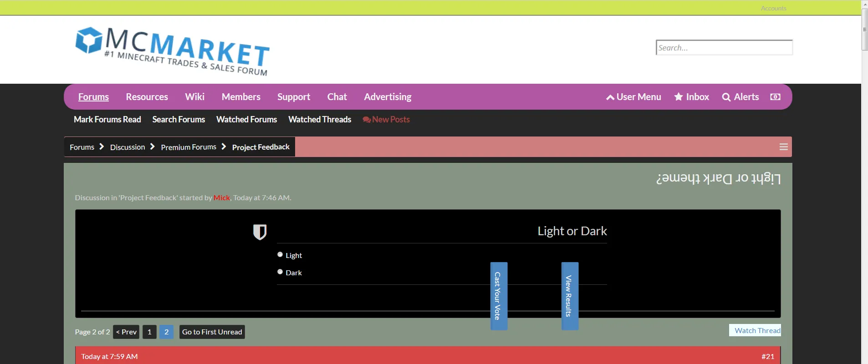Click the shield icon in the poll
Screen dimensions: 868x364
[x=260, y=232]
